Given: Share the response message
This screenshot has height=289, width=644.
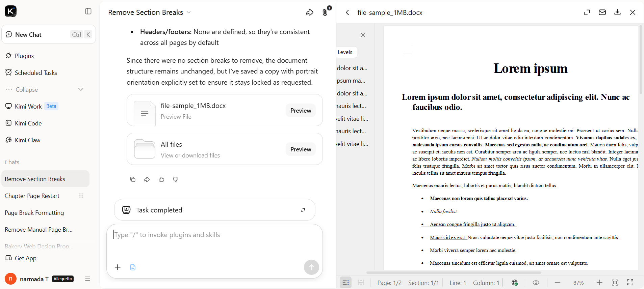Looking at the screenshot, I should (x=147, y=179).
